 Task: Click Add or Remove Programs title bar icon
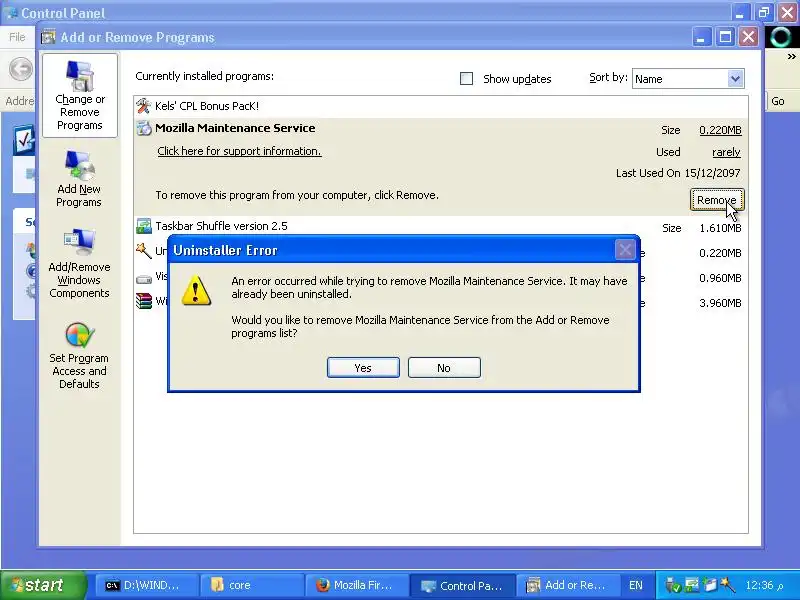pyautogui.click(x=48, y=37)
